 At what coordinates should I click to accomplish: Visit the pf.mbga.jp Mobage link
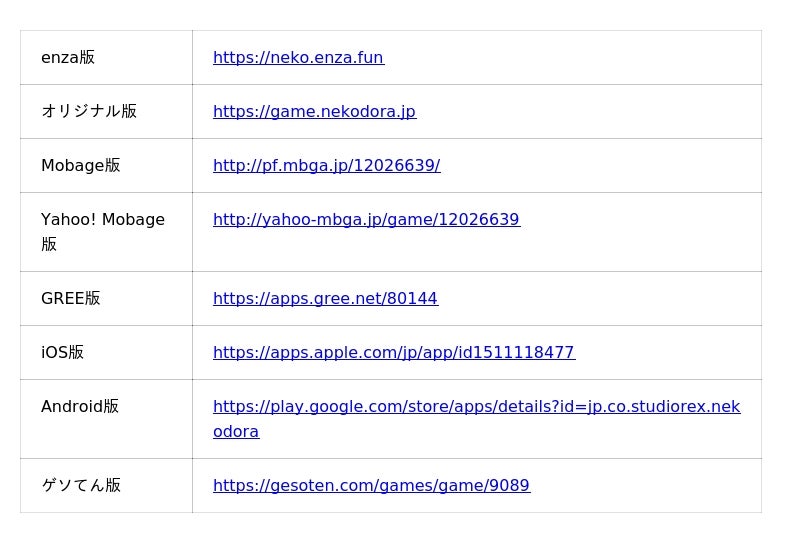coord(326,166)
